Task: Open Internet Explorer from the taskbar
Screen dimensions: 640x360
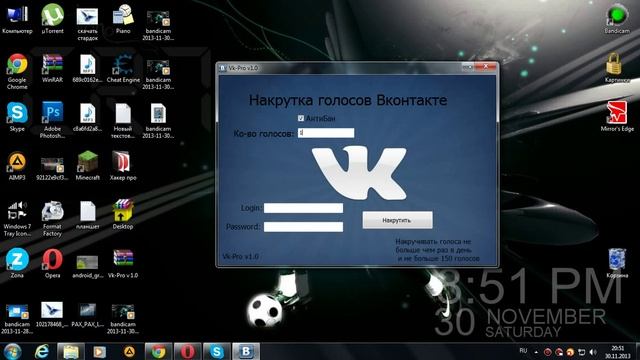Action: [42, 351]
